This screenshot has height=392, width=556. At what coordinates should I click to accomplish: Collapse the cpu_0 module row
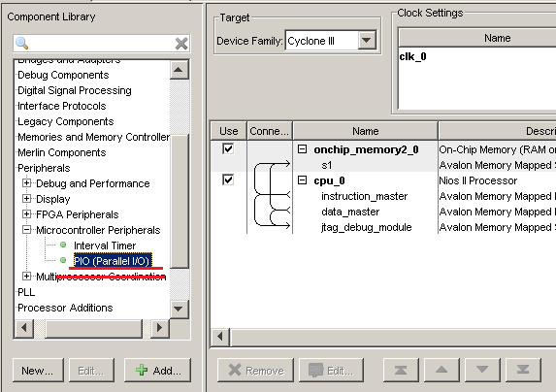pyautogui.click(x=302, y=180)
